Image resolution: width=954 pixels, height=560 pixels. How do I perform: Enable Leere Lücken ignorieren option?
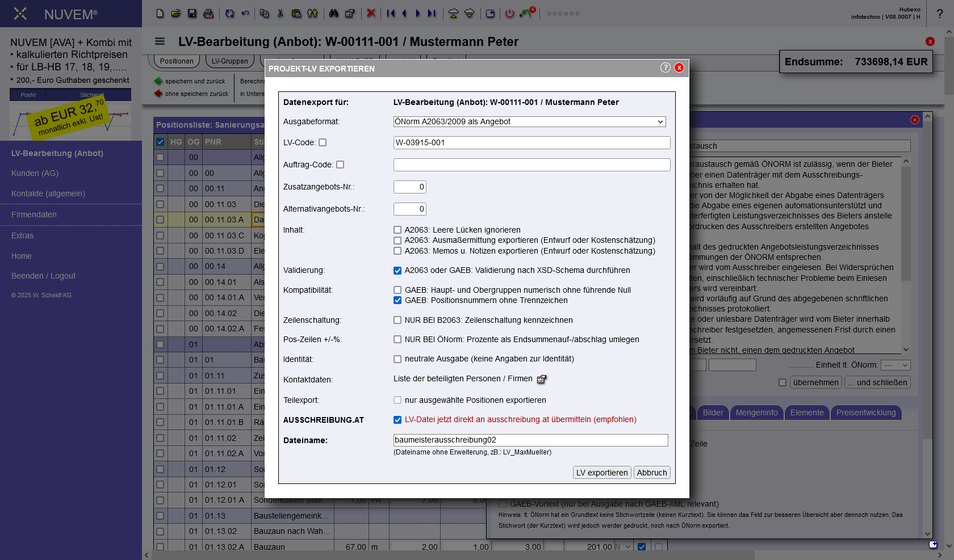pos(397,230)
